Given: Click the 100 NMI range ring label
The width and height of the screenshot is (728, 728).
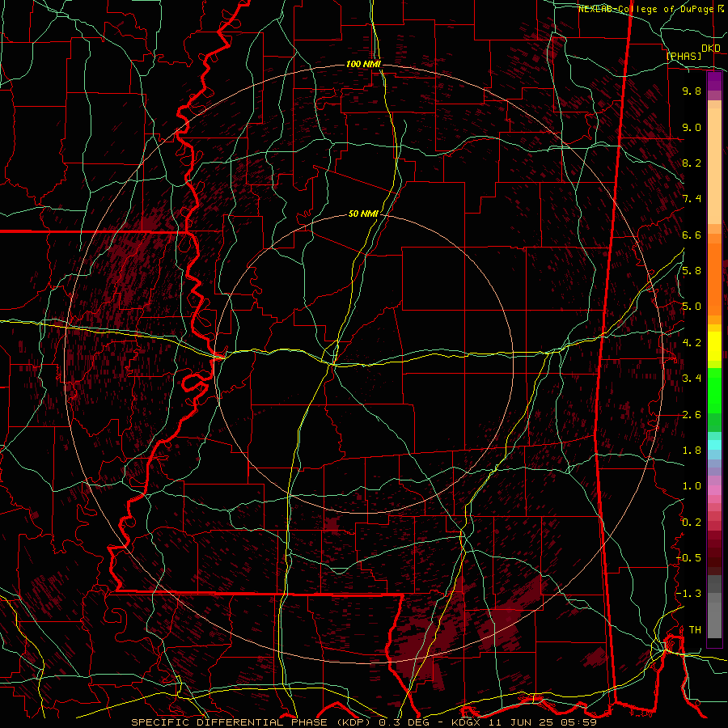Looking at the screenshot, I should click(x=363, y=64).
